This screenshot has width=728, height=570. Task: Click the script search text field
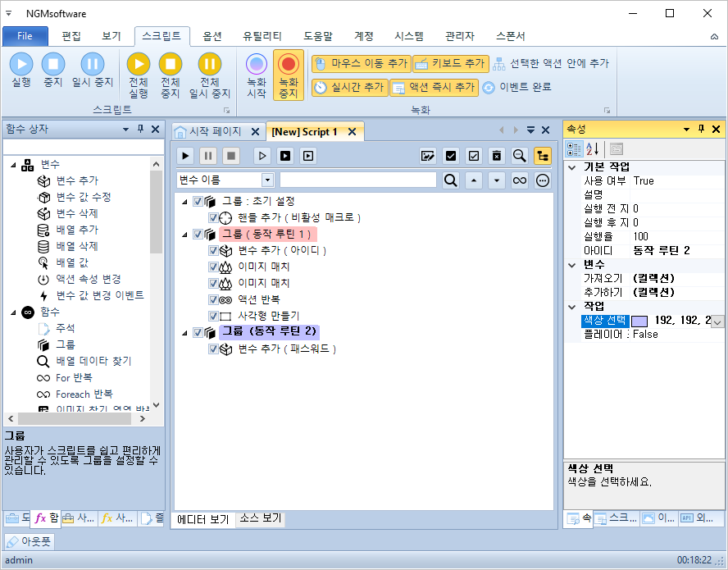click(x=358, y=180)
